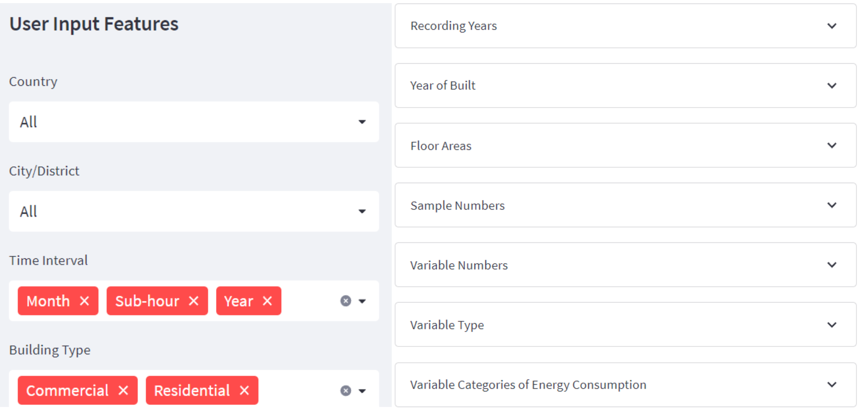This screenshot has height=416, width=868.
Task: Remove the Sub-hour tag
Action: pyautogui.click(x=193, y=301)
